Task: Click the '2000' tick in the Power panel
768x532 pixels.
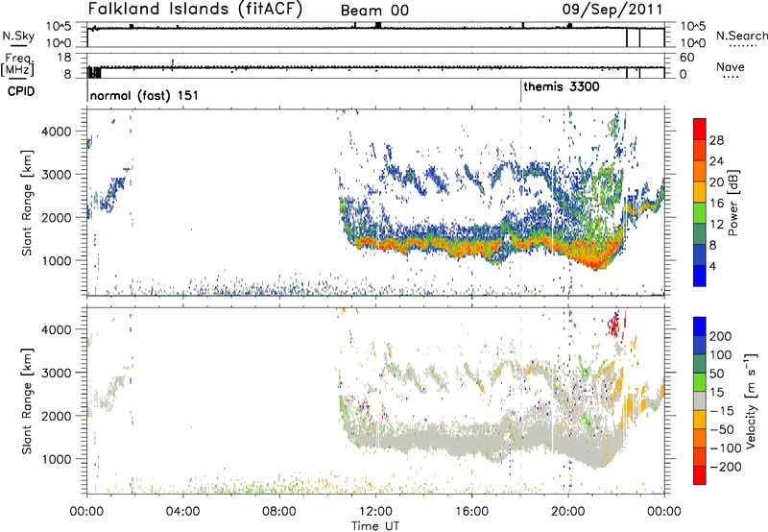Action: (x=57, y=217)
